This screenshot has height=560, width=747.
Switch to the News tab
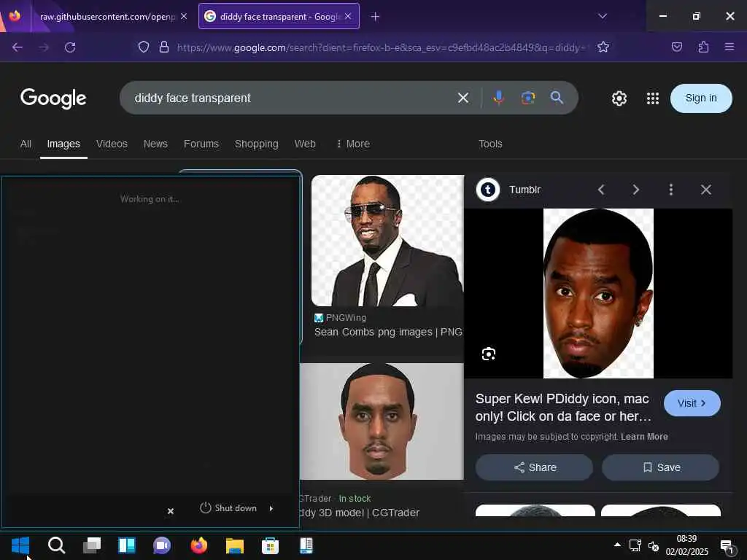click(x=155, y=144)
